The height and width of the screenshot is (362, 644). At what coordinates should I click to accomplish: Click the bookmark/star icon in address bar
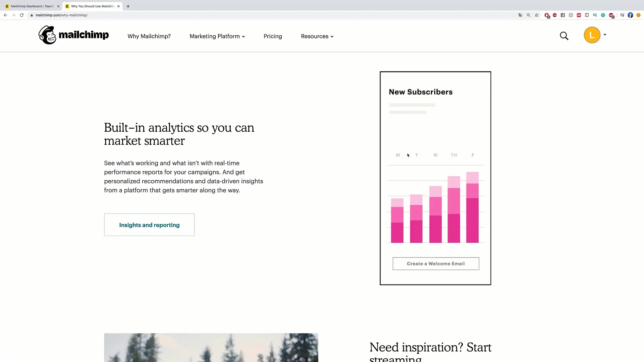536,15
